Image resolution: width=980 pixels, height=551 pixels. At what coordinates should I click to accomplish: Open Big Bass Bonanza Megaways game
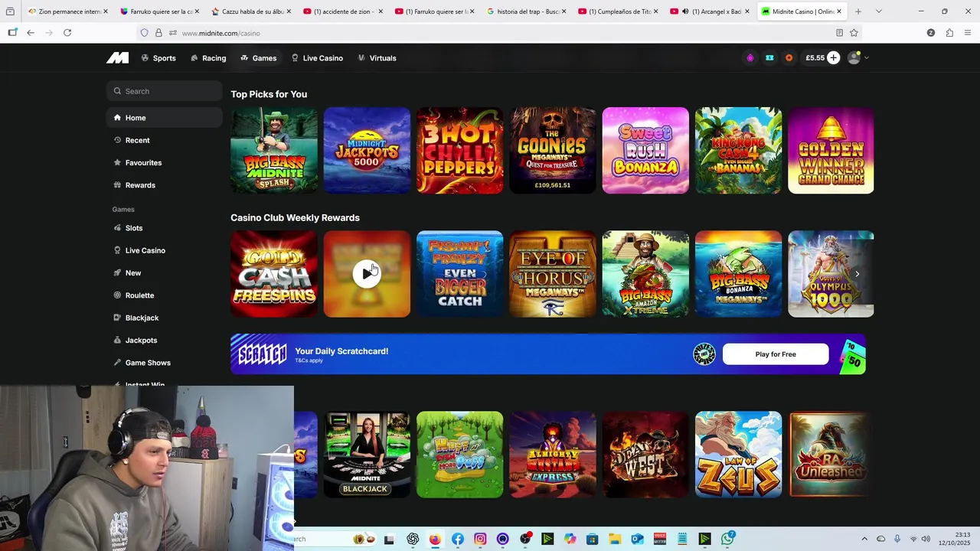pos(738,274)
